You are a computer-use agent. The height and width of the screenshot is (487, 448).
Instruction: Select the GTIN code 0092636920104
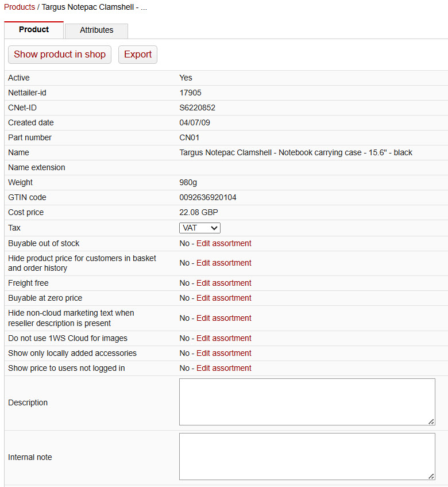pyautogui.click(x=208, y=197)
